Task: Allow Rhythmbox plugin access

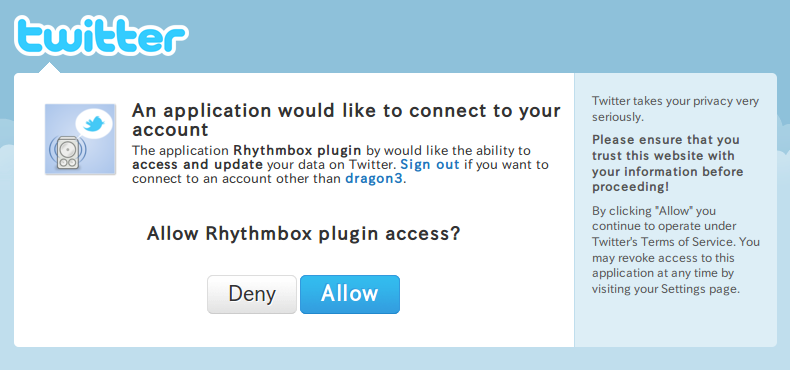Action: coord(350,294)
